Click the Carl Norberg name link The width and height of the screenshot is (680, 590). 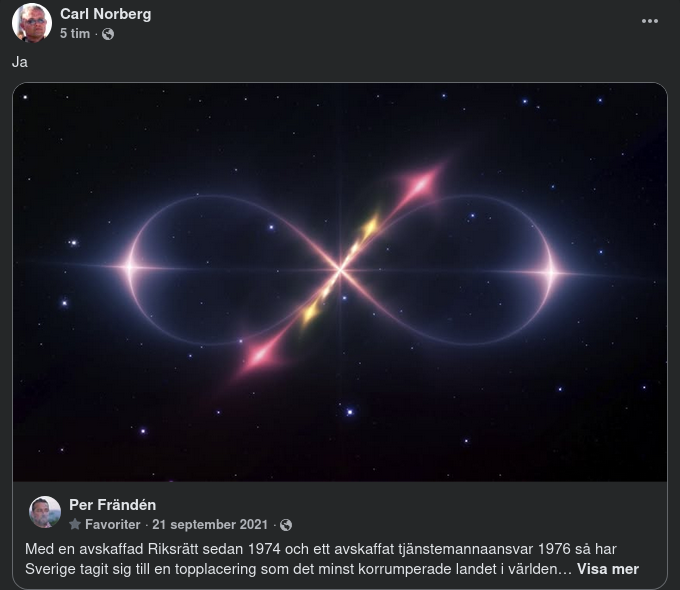105,14
